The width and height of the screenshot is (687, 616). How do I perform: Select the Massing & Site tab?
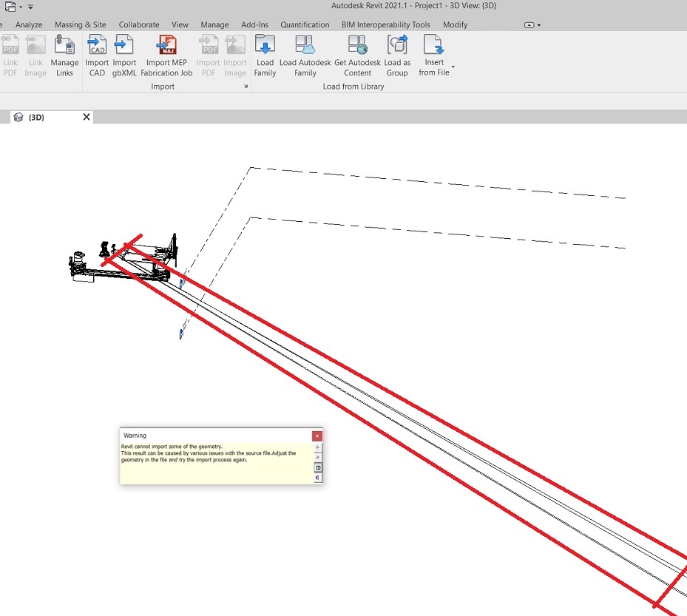[x=80, y=24]
